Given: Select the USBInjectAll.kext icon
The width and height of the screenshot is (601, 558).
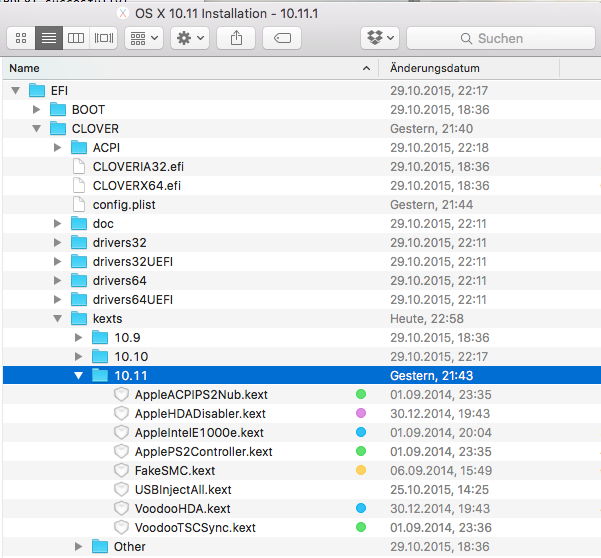Looking at the screenshot, I should pyautogui.click(x=122, y=489).
